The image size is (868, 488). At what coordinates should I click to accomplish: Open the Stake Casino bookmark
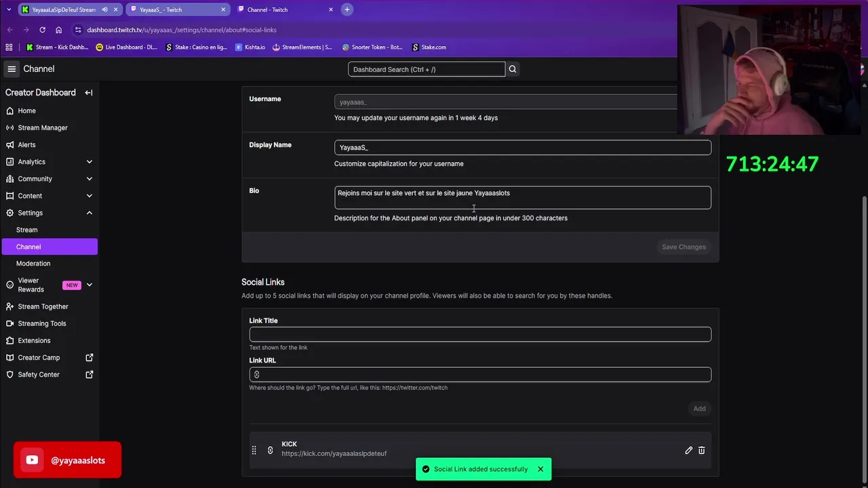coord(197,47)
